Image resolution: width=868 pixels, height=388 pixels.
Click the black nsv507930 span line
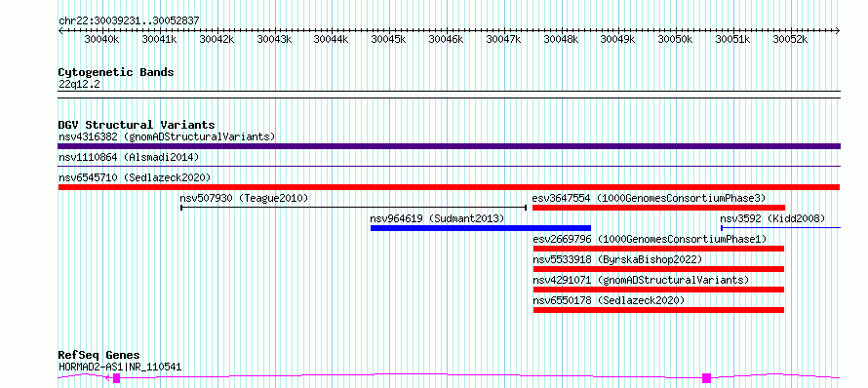[x=353, y=208]
